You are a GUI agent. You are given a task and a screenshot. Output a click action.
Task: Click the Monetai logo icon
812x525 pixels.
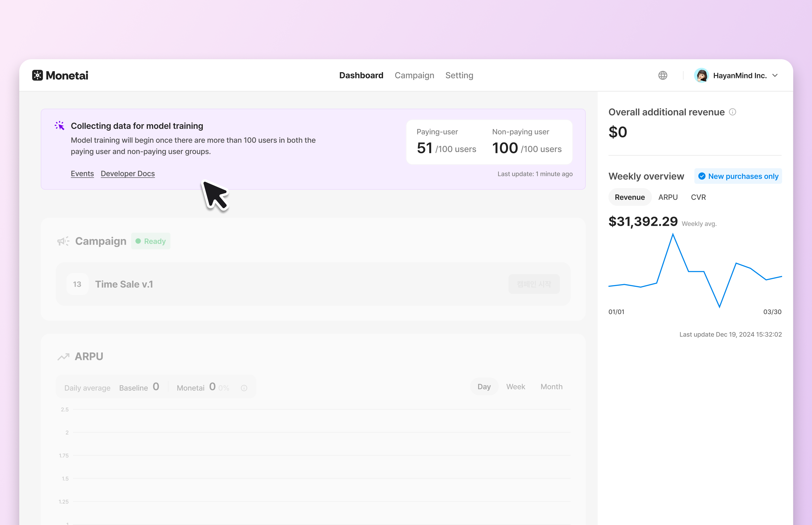[38, 75]
